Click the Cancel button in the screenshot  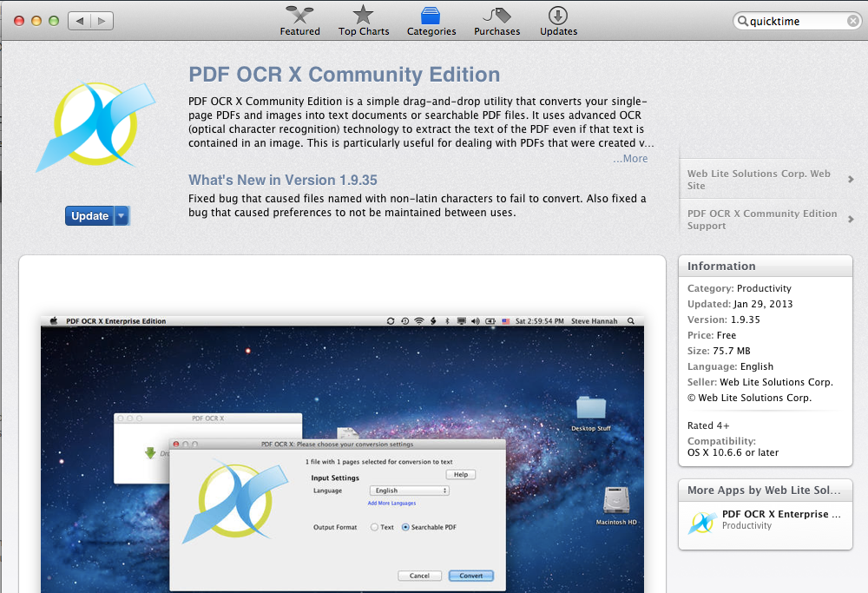tap(419, 576)
